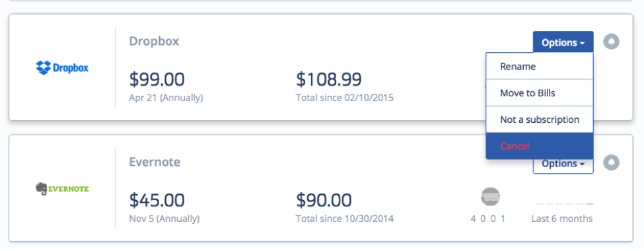Open the Evernote Options dropdown
644x251 pixels.
pyautogui.click(x=563, y=164)
